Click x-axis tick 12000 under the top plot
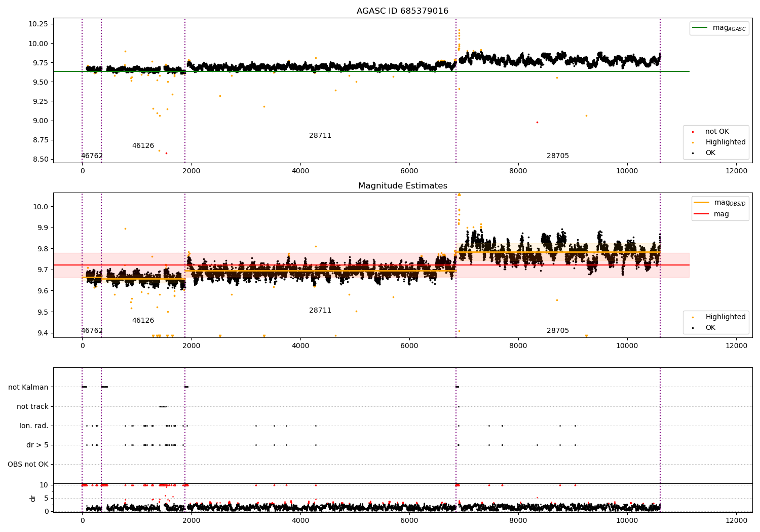This screenshot has width=760, height=532. [736, 171]
